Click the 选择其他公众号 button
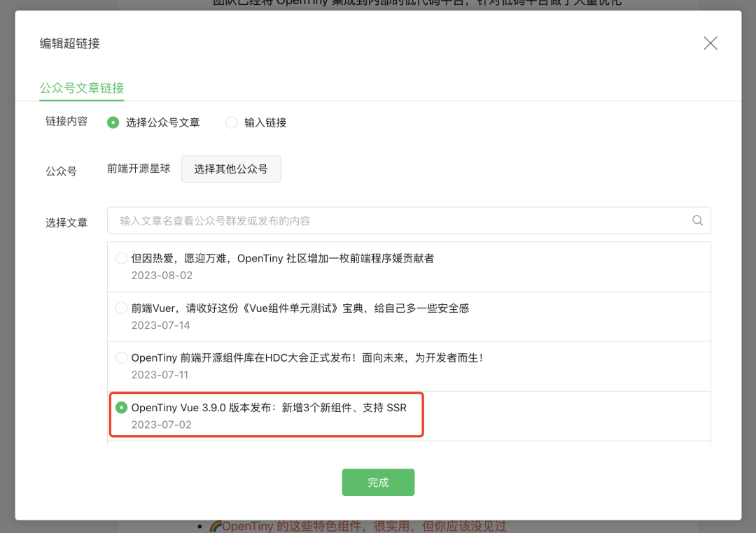This screenshot has height=533, width=756. coord(231,169)
